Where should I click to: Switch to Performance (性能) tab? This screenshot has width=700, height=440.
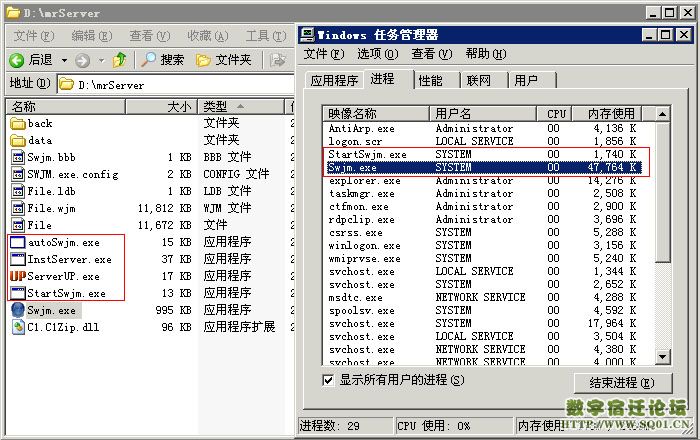tap(436, 80)
